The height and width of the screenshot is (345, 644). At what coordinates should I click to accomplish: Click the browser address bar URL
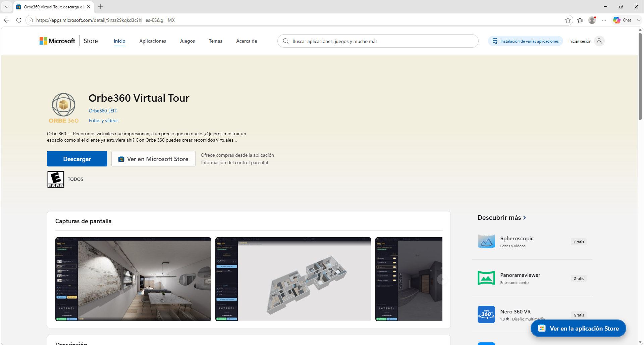[105, 20]
